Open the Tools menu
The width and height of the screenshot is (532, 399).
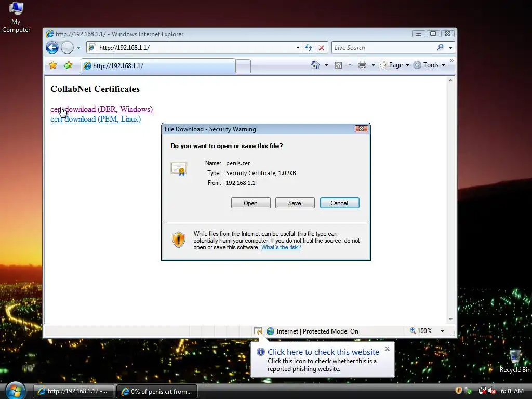click(x=429, y=65)
